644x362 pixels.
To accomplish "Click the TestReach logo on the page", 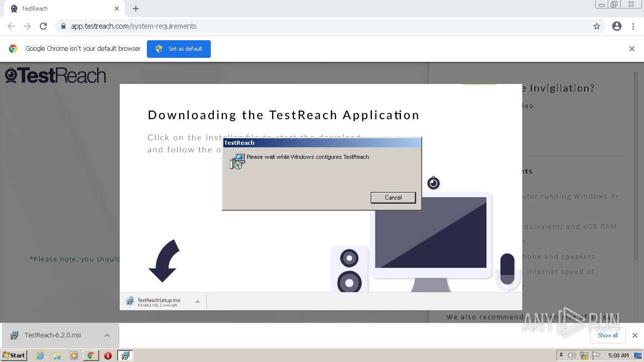I will (55, 75).
